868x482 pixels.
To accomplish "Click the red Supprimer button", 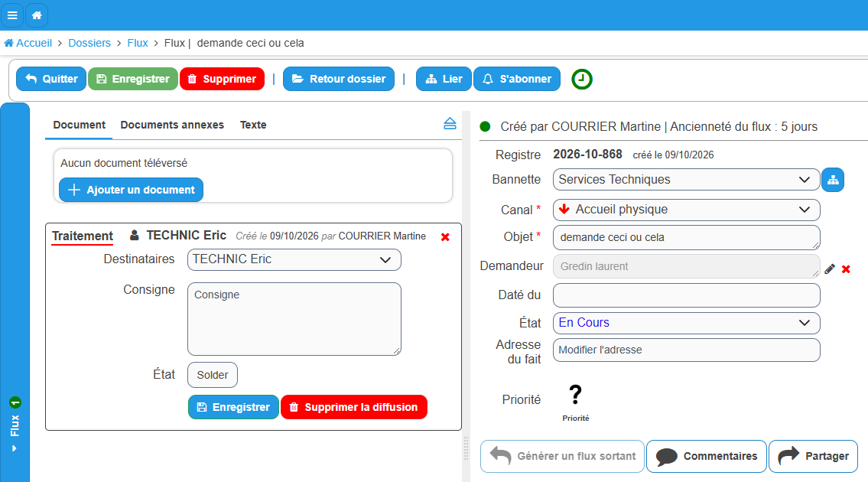I will 222,79.
